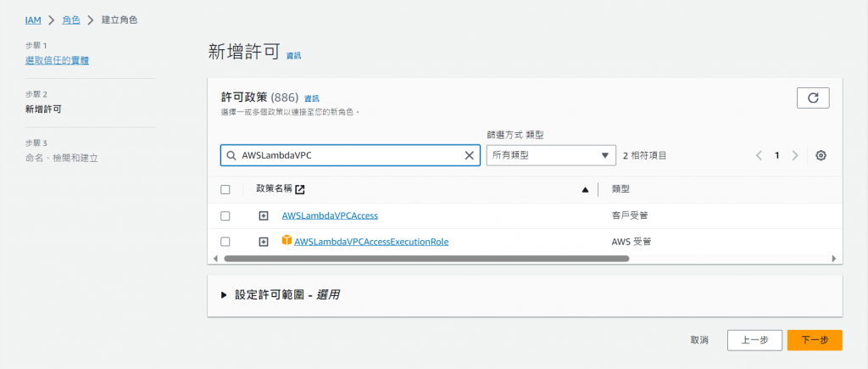Expand AWSLambdaVPCAccessExecutionRole policy details
This screenshot has height=369, width=868.
[264, 242]
